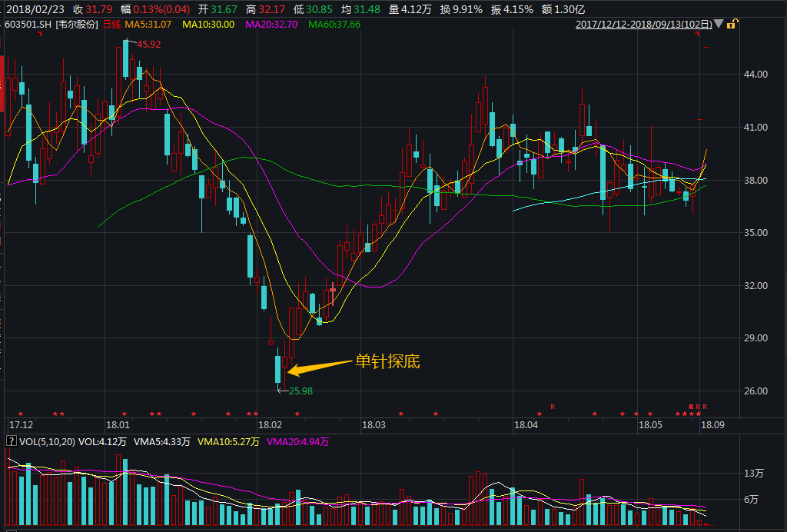Viewport: 787px width, 532px height.
Task: Click the VOL(5,10,20) indicator name
Action: pos(47,441)
